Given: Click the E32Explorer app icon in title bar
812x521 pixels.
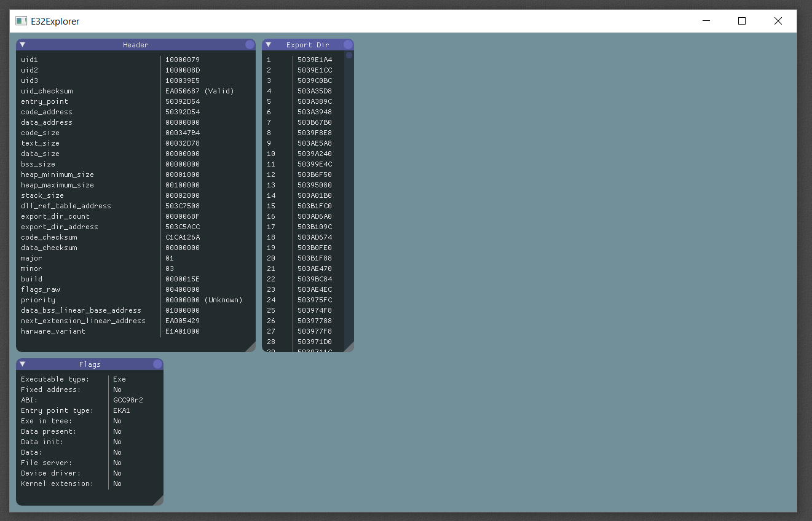Looking at the screenshot, I should click(22, 21).
